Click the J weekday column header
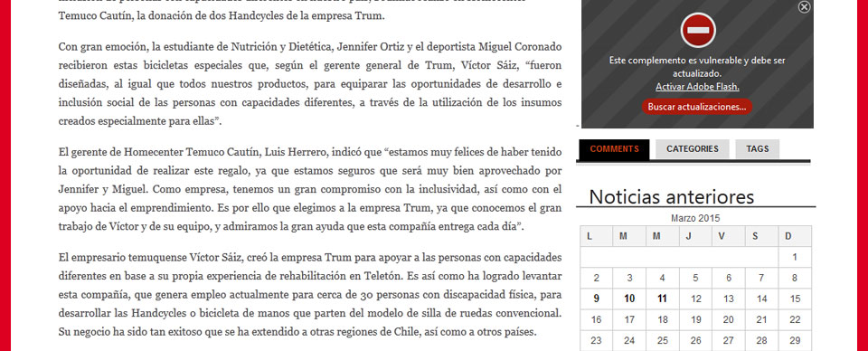 point(696,236)
